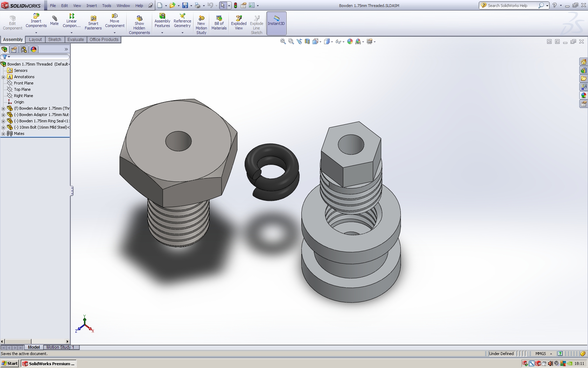Click the Options checklist icon
This screenshot has width=588, height=368.
pyautogui.click(x=252, y=5)
